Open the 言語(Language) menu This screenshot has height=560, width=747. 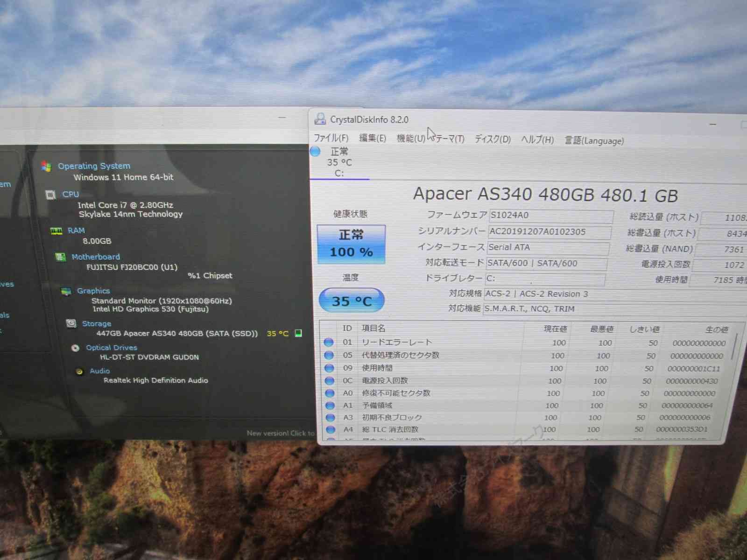coord(594,140)
